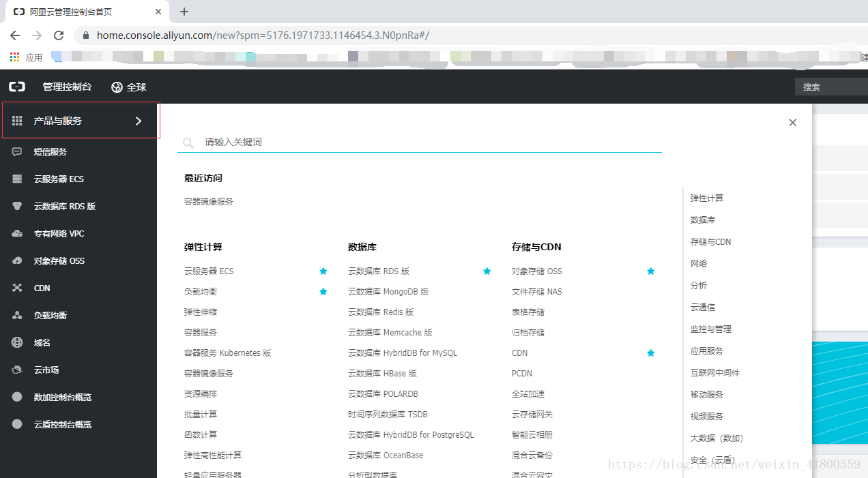The height and width of the screenshot is (478, 868).
Task: Open the 全球 globe region icon
Action: [117, 87]
